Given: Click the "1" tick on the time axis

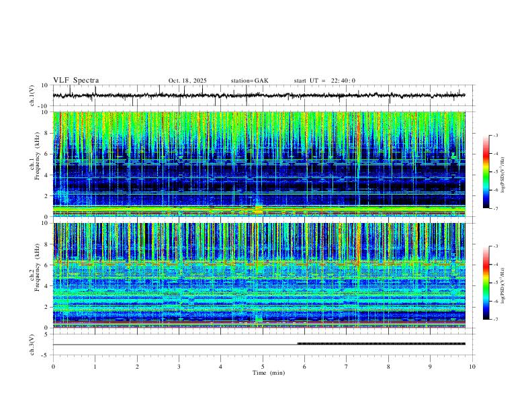Looking at the screenshot, I should pyautogui.click(x=95, y=367).
